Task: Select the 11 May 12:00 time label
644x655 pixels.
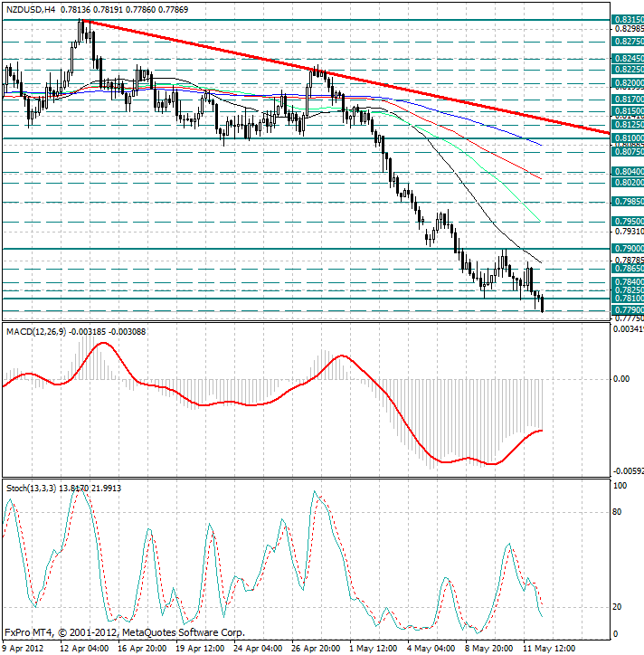Action: 546,649
